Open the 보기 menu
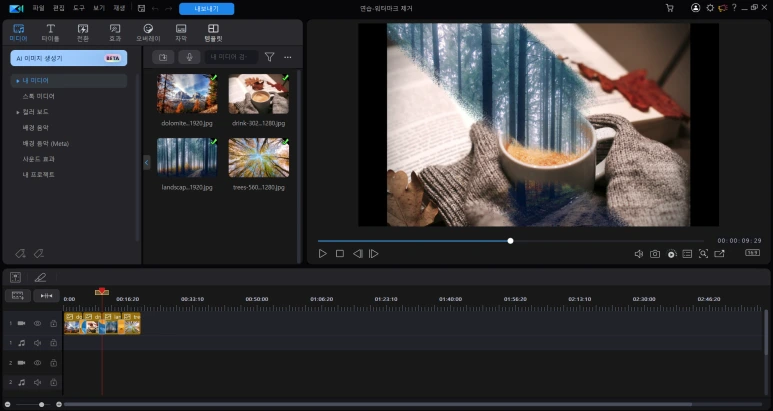 [x=99, y=8]
